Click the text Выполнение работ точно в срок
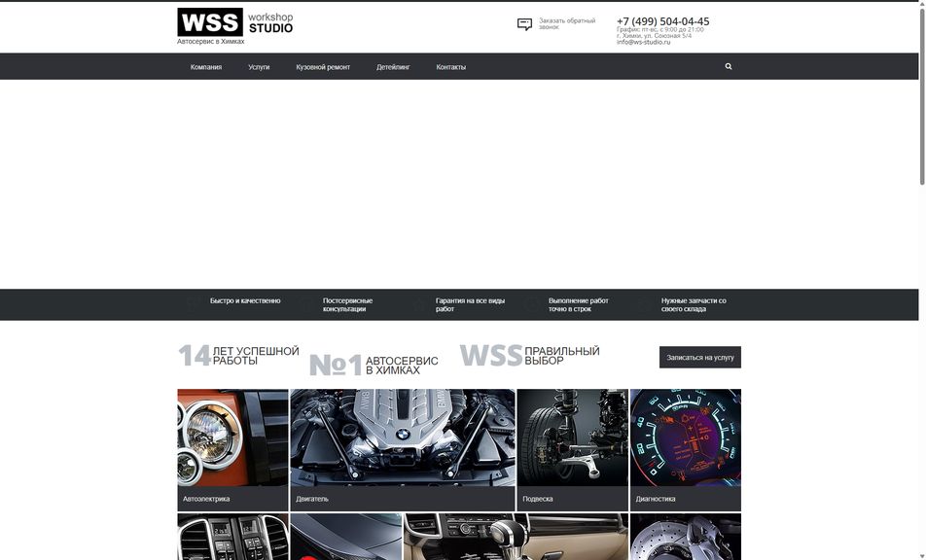The height and width of the screenshot is (560, 926). 578,304
